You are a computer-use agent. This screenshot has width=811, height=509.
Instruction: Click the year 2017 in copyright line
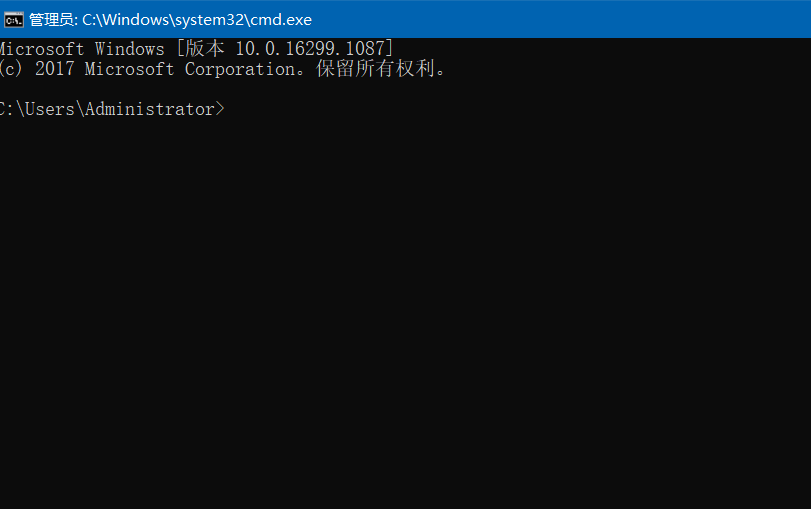click(x=54, y=69)
